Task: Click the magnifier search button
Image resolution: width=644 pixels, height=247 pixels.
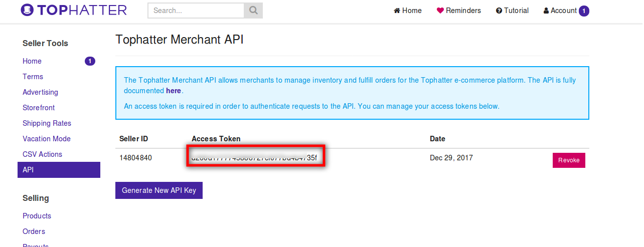Action: (x=253, y=11)
